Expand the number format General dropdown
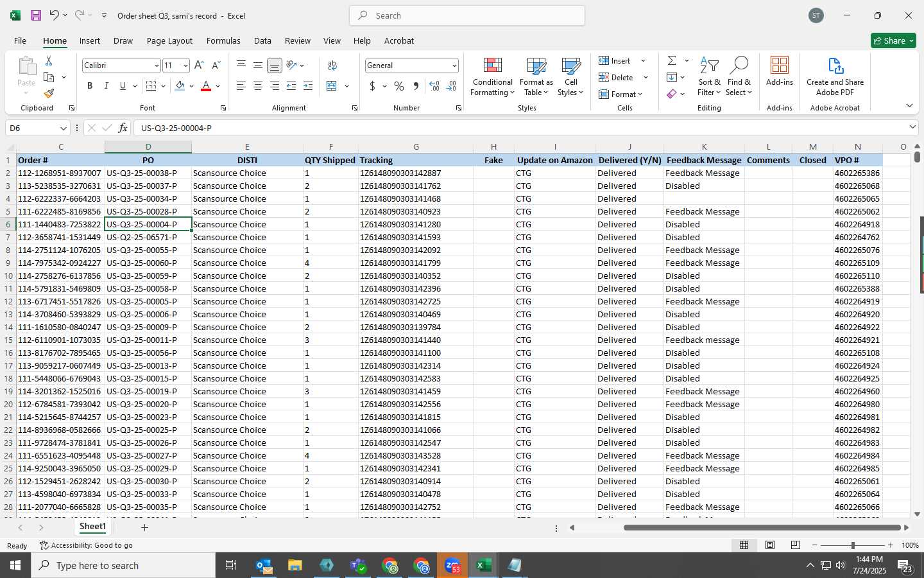The width and height of the screenshot is (924, 578). coord(454,66)
